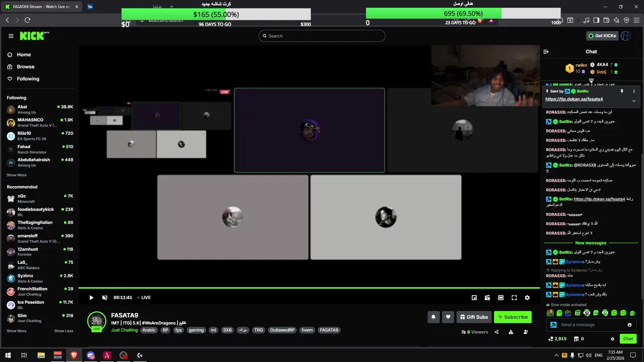Image resolution: width=644 pixels, height=362 pixels.
Task: Open the user profile avatar menu
Action: tap(626, 36)
